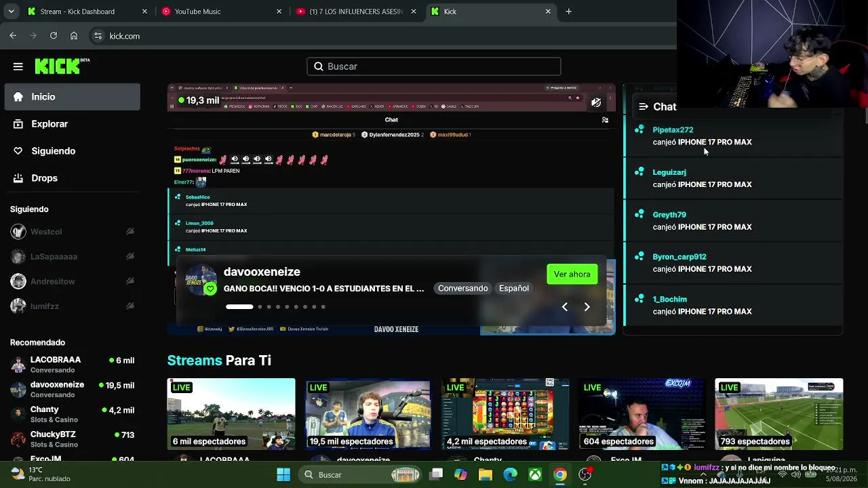Open recommended channel Chanty in sidebar

[x=73, y=414]
